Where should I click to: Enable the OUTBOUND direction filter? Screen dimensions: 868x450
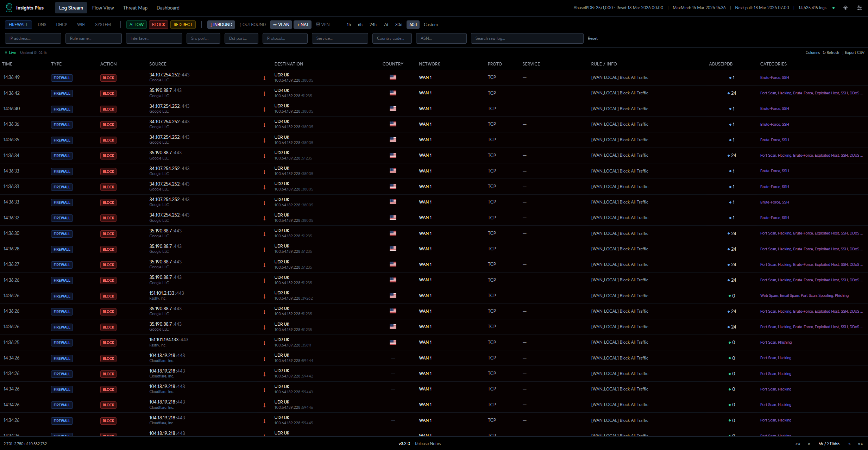click(x=252, y=25)
